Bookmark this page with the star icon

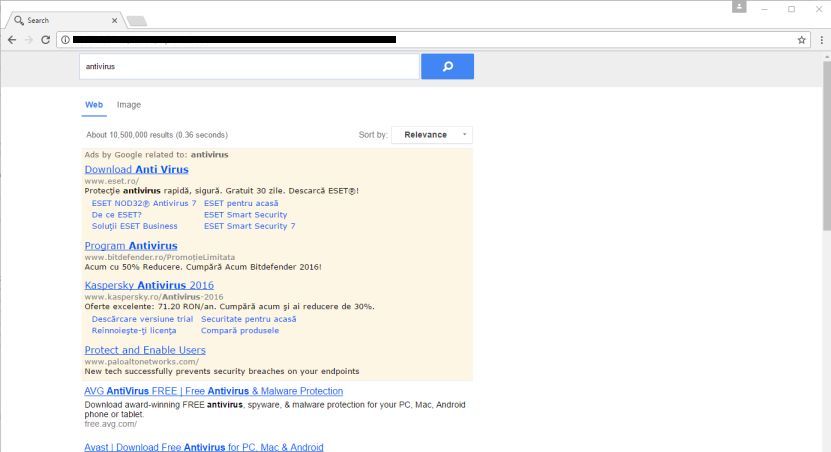click(x=801, y=40)
